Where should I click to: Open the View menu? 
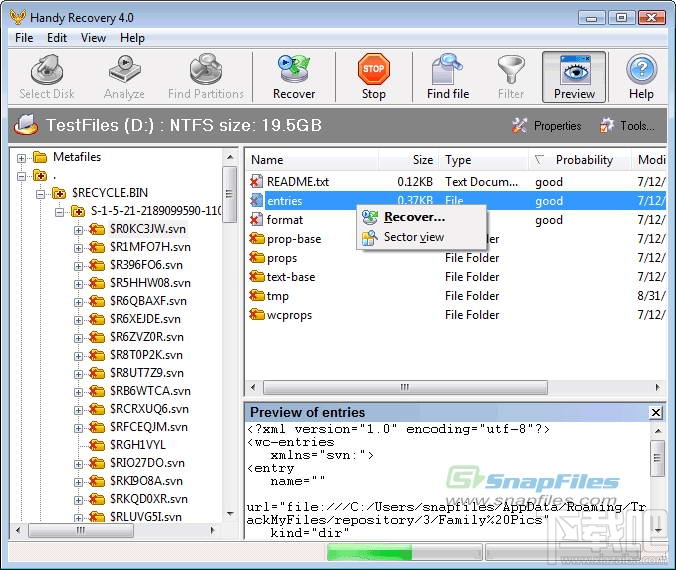(x=93, y=38)
